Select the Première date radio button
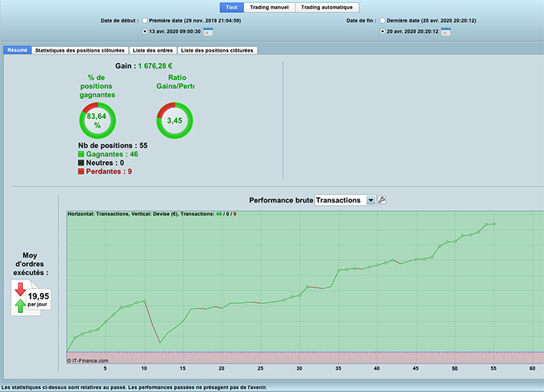This screenshot has width=544, height=392. pos(145,21)
